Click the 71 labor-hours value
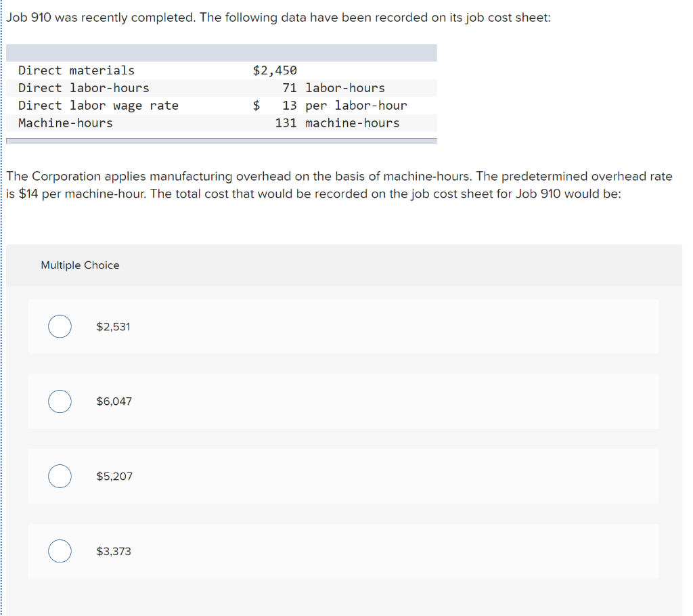 (x=334, y=88)
